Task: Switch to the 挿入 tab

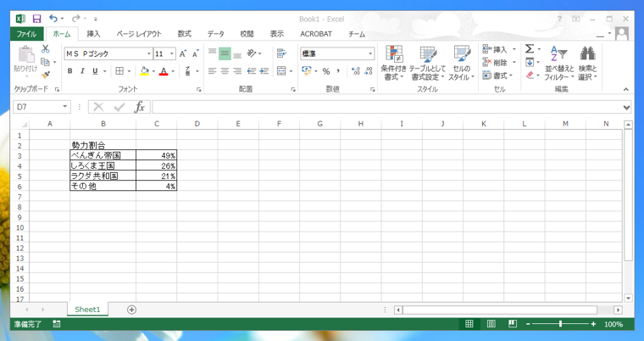Action: 93,34
